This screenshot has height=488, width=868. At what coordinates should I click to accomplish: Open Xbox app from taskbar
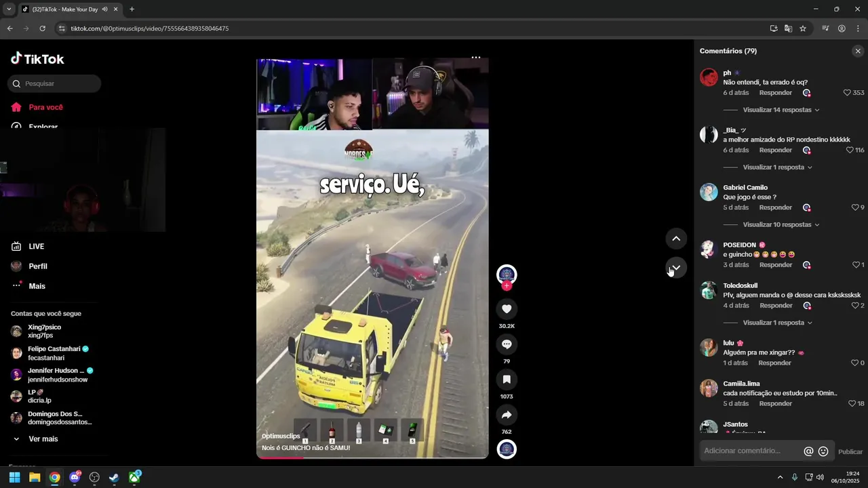(x=134, y=477)
